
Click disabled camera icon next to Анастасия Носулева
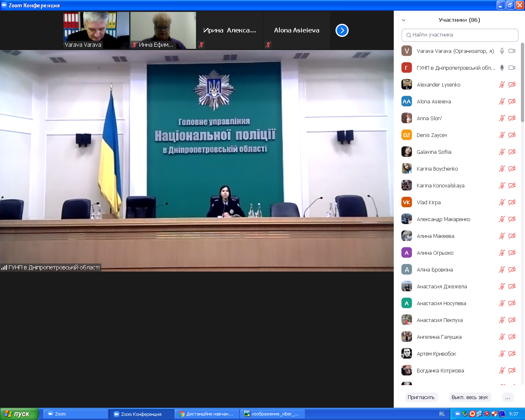[512, 303]
